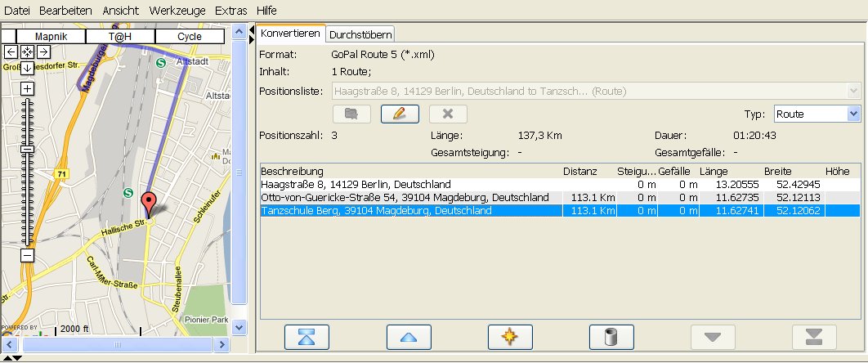
Task: Add a new position with star button
Action: pos(509,337)
